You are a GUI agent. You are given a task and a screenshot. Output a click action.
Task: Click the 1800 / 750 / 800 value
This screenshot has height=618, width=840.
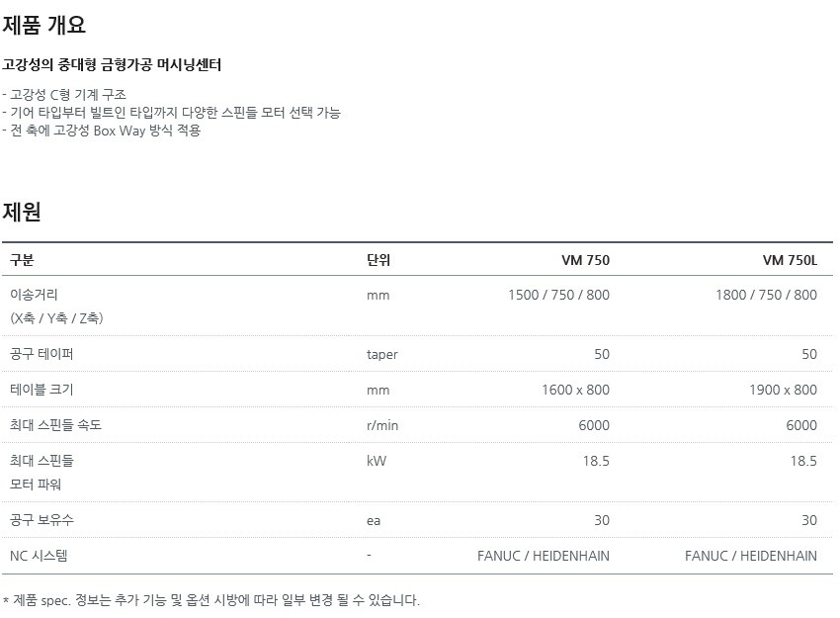766,295
